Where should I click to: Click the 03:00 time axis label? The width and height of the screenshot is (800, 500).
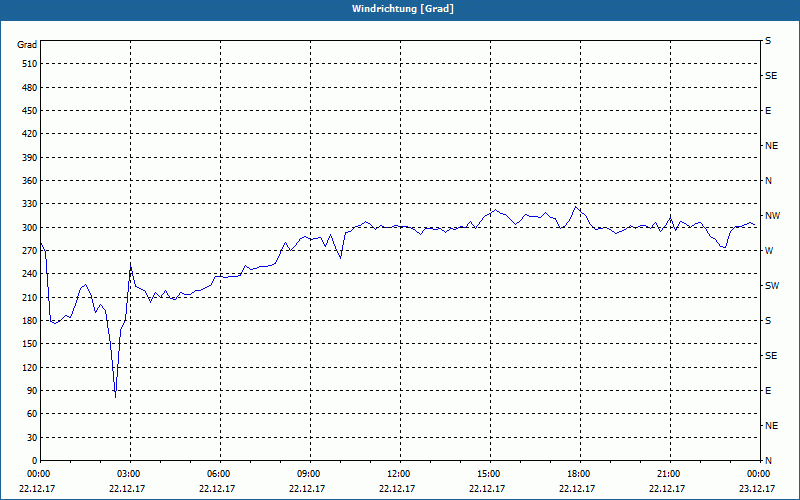coord(130,474)
